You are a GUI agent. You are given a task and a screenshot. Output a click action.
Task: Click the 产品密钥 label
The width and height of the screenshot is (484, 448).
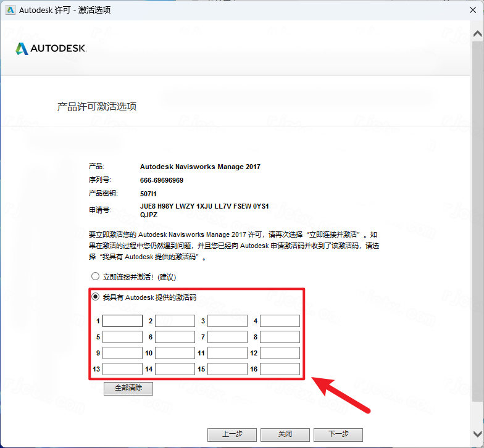pos(103,193)
